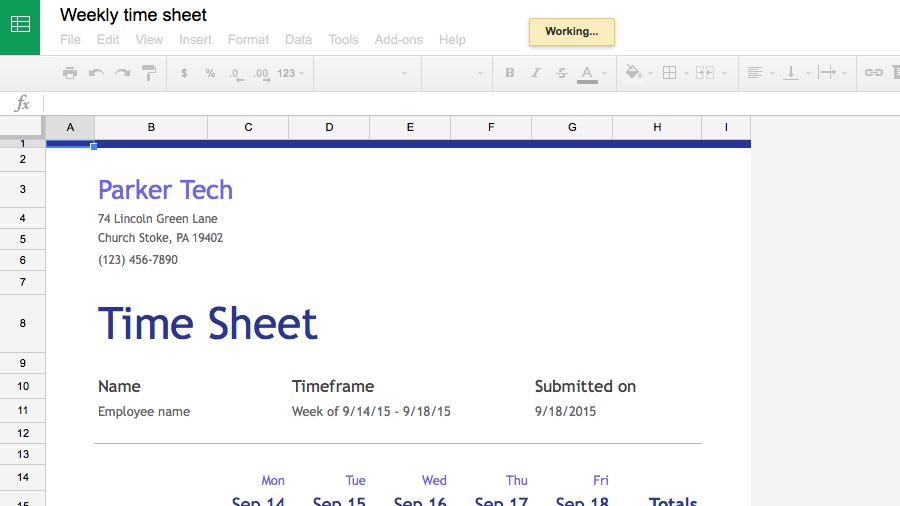Open the Tools menu
The image size is (900, 506).
(x=343, y=40)
